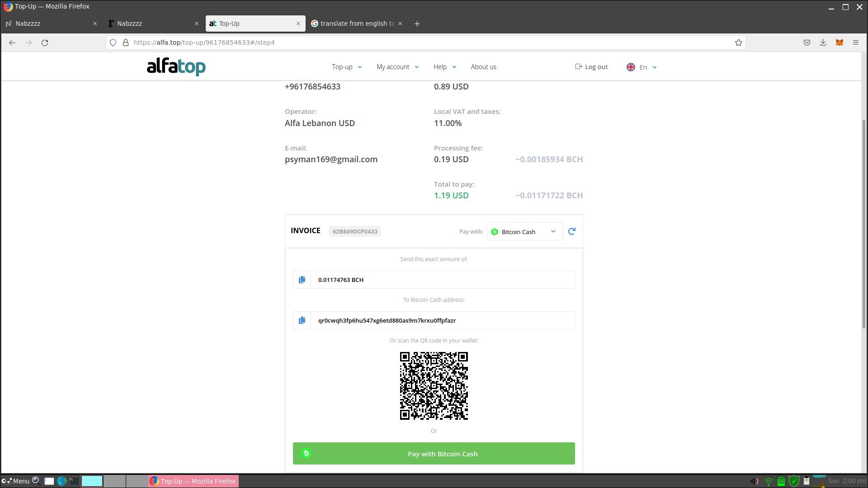The width and height of the screenshot is (868, 488).
Task: Switch to the first Nabzzzz tab
Action: coord(51,23)
